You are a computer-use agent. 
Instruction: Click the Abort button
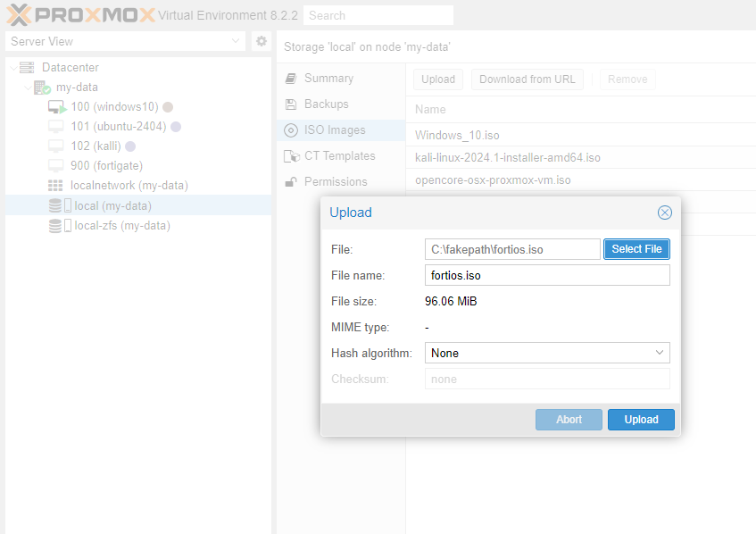coord(569,420)
